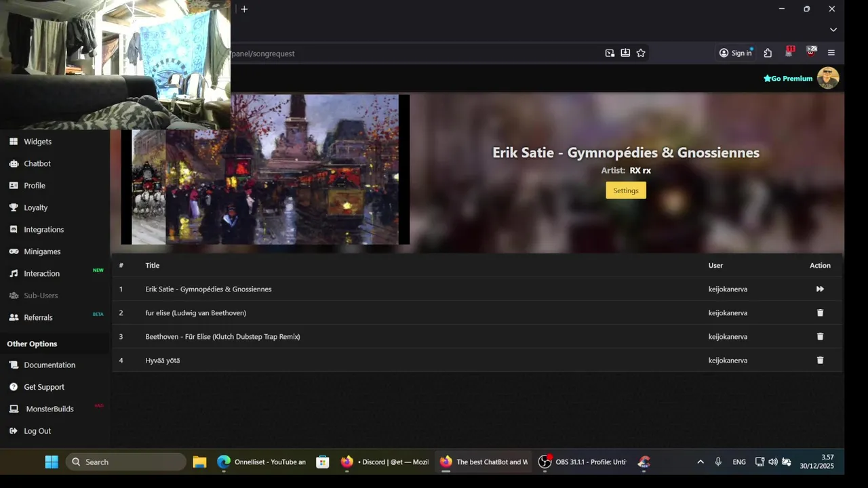Open the user avatar menu

(x=828, y=78)
